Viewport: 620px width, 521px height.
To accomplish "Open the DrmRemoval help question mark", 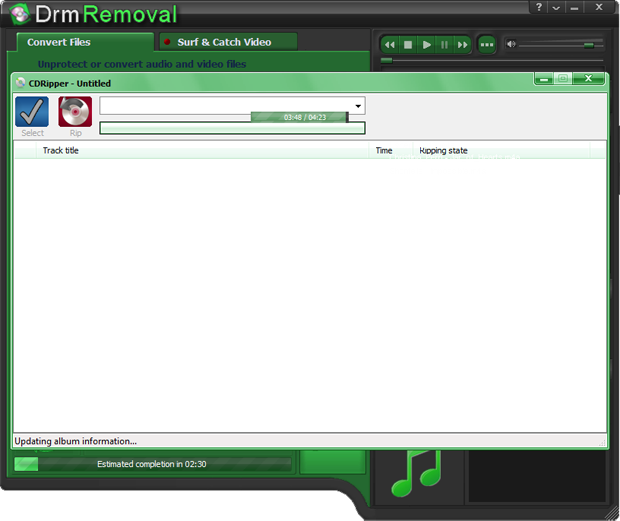I will [x=539, y=7].
